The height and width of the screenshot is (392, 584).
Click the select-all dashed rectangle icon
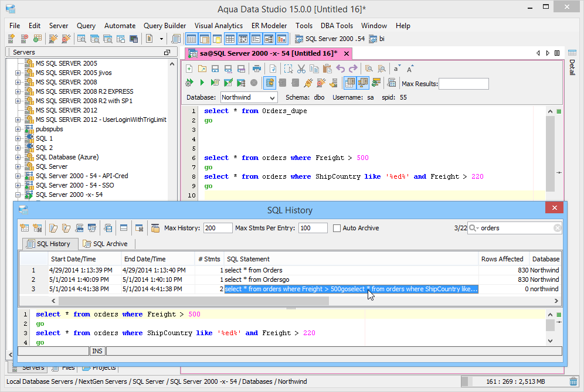288,69
